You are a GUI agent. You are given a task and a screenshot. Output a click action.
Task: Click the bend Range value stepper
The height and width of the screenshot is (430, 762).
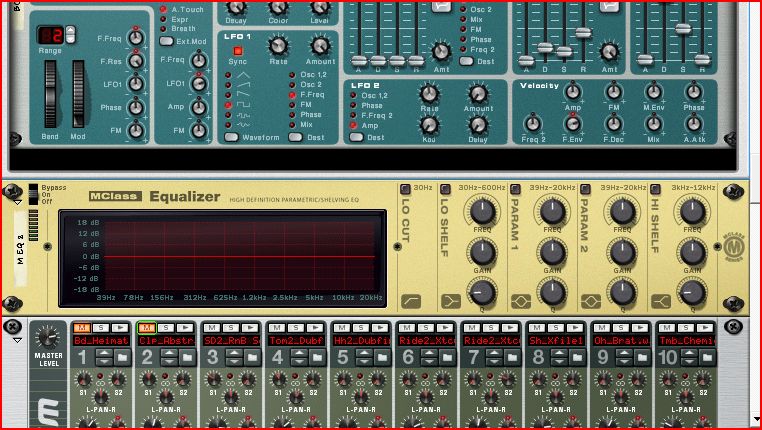tap(70, 34)
